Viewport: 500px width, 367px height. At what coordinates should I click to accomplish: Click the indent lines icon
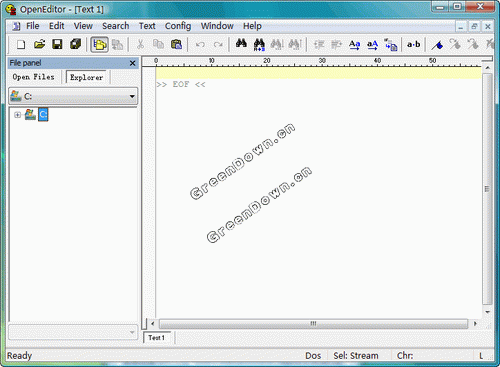[x=319, y=44]
